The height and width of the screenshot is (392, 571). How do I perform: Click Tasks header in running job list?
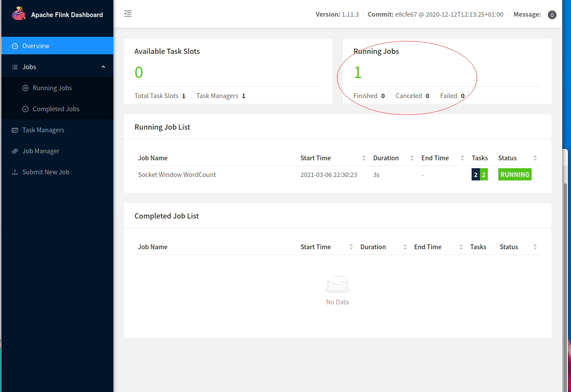[x=480, y=158]
